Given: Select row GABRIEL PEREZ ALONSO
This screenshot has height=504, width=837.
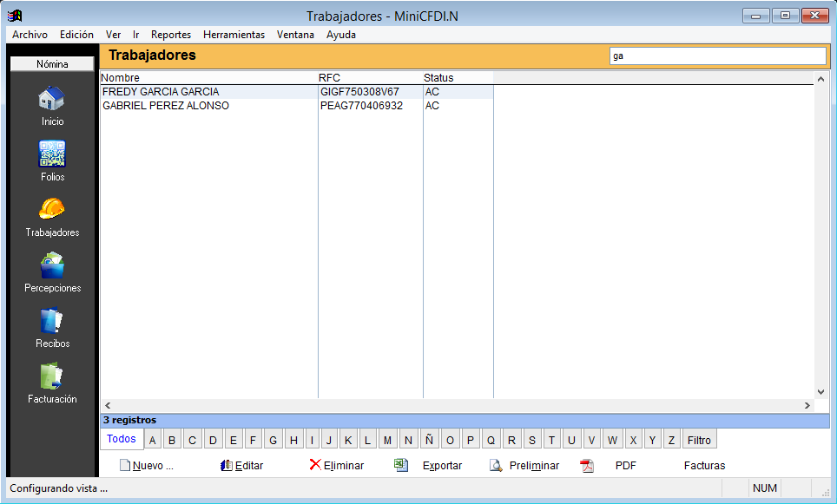Looking at the screenshot, I should (x=297, y=106).
